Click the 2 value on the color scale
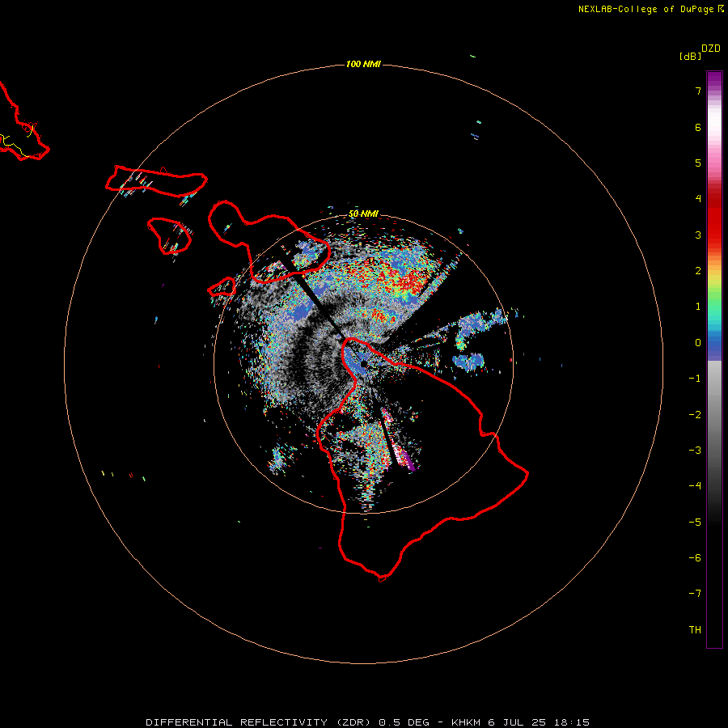The height and width of the screenshot is (728, 728). 698,271
